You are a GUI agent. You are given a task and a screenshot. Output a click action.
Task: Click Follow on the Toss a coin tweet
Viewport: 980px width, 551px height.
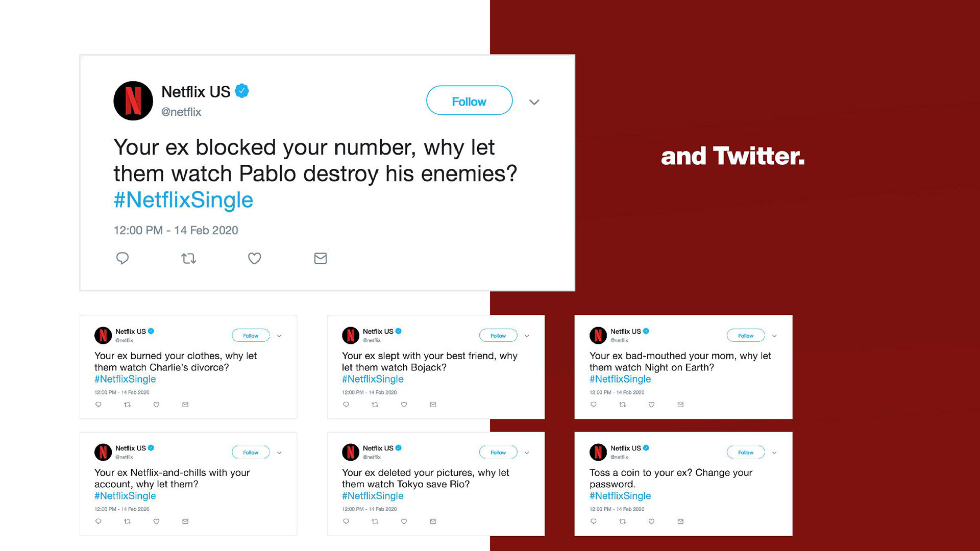click(745, 452)
